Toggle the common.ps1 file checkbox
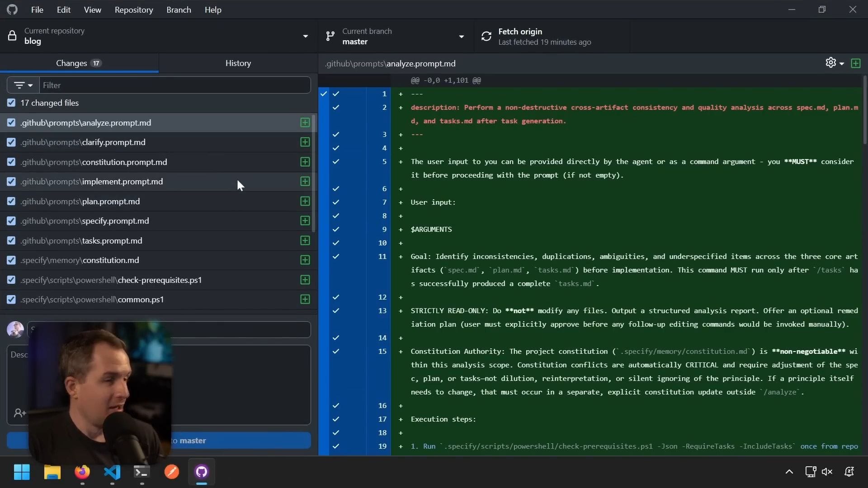Image resolution: width=868 pixels, height=488 pixels. [11, 300]
